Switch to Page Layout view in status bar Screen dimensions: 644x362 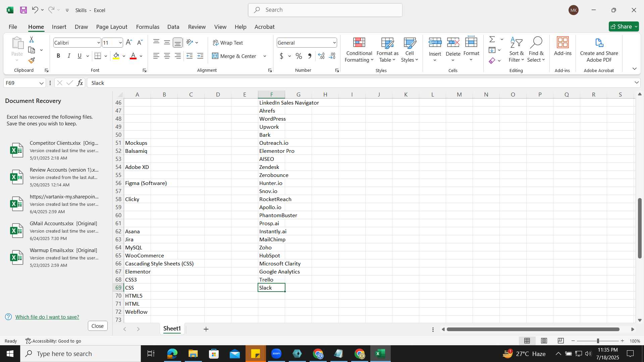(544, 341)
